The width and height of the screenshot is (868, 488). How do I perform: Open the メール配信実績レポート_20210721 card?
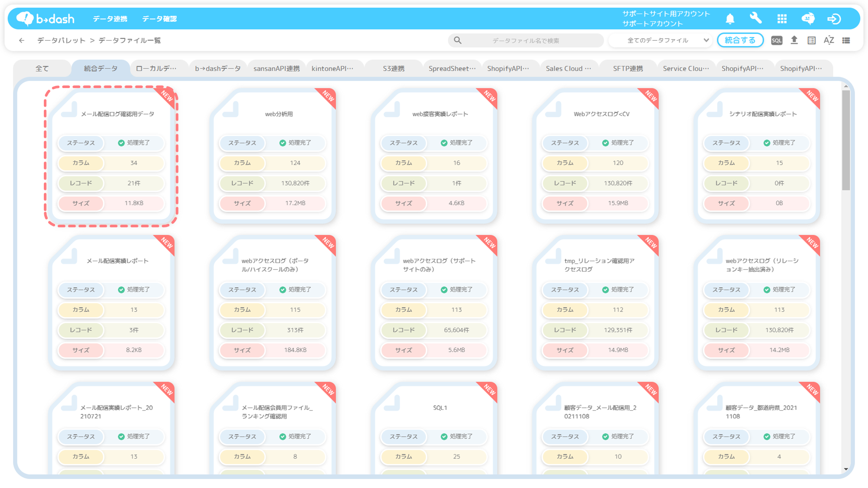pos(111,428)
